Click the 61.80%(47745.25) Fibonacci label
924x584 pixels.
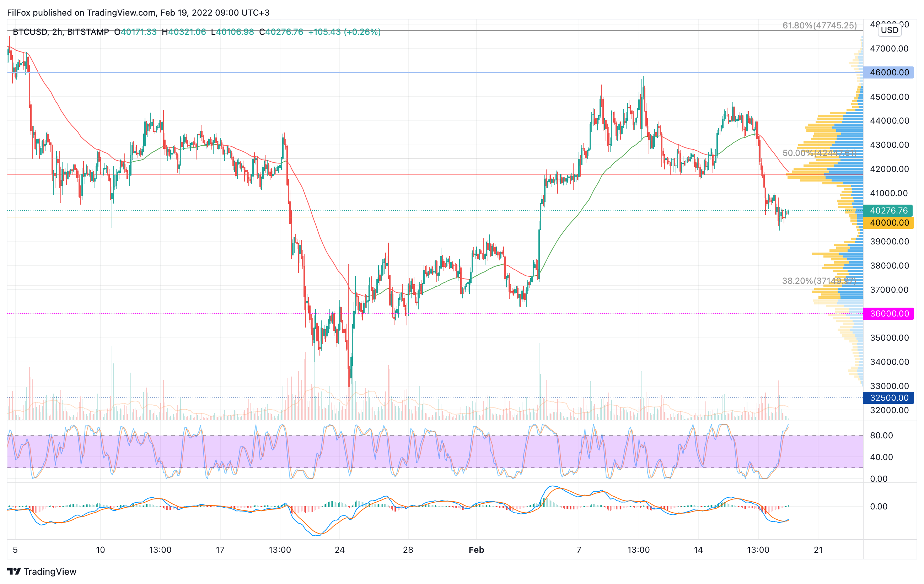point(819,26)
